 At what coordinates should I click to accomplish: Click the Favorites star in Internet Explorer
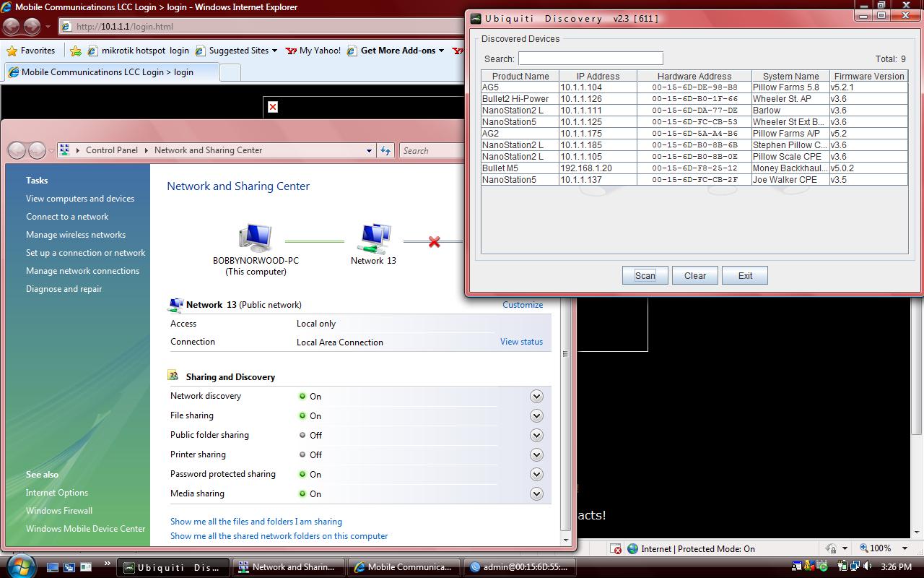click(x=13, y=51)
